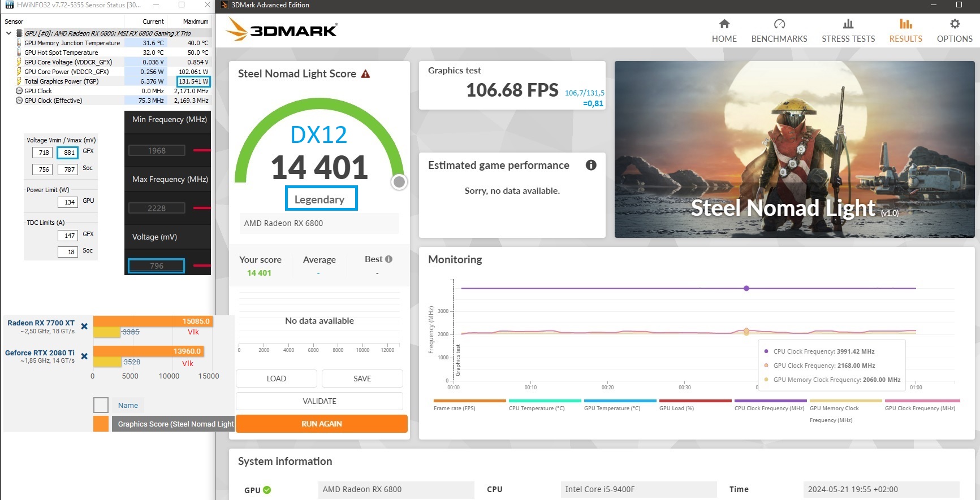Viewport: 980px width, 500px height.
Task: Click the Maximum column header in HWiNFO
Action: tap(196, 21)
